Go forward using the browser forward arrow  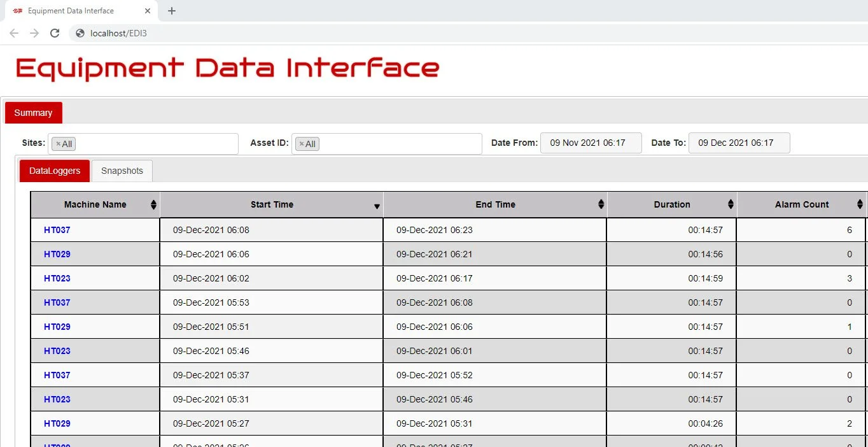[x=34, y=33]
